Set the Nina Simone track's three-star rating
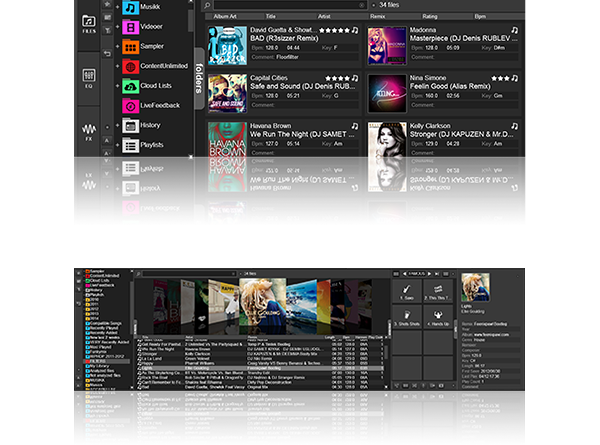 pos(501,78)
